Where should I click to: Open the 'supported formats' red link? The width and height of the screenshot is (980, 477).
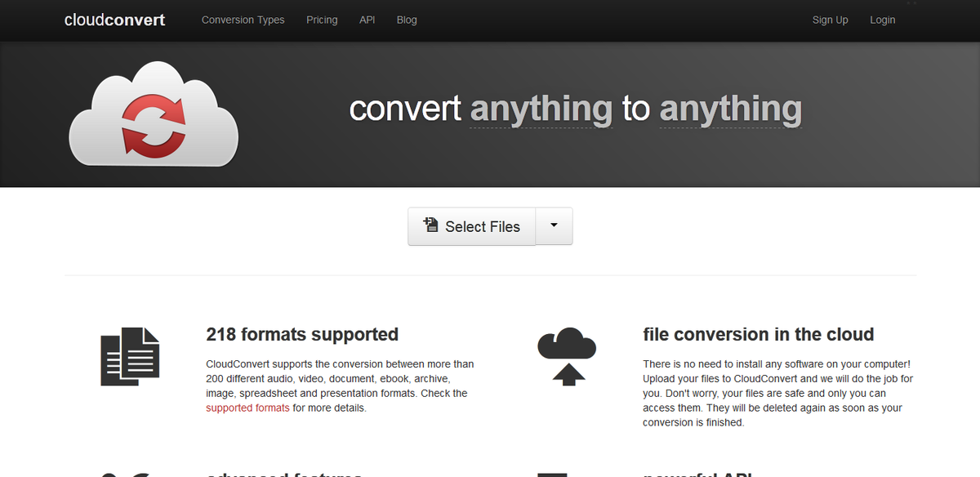(247, 408)
